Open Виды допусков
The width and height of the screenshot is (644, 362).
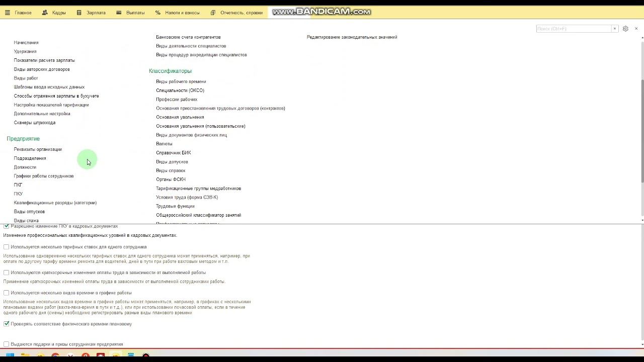click(172, 162)
